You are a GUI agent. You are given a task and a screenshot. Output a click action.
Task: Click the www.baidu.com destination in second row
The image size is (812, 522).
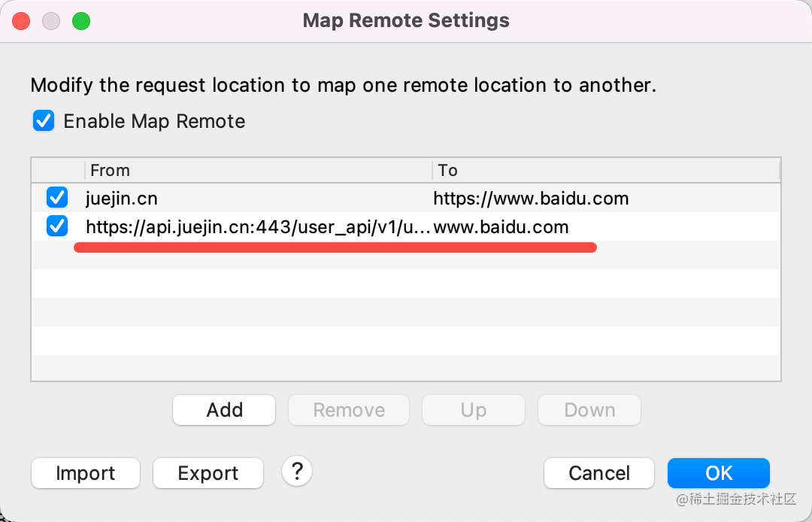(501, 227)
